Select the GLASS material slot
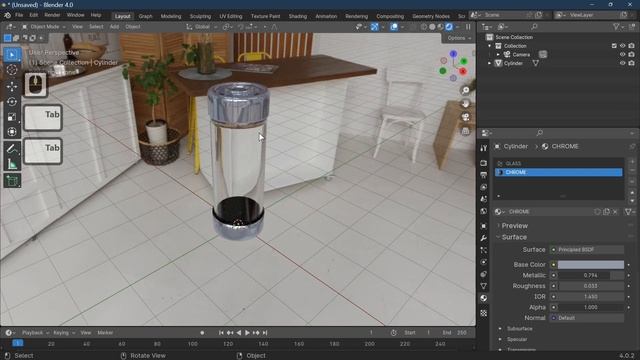This screenshot has height=360, width=640. point(558,163)
